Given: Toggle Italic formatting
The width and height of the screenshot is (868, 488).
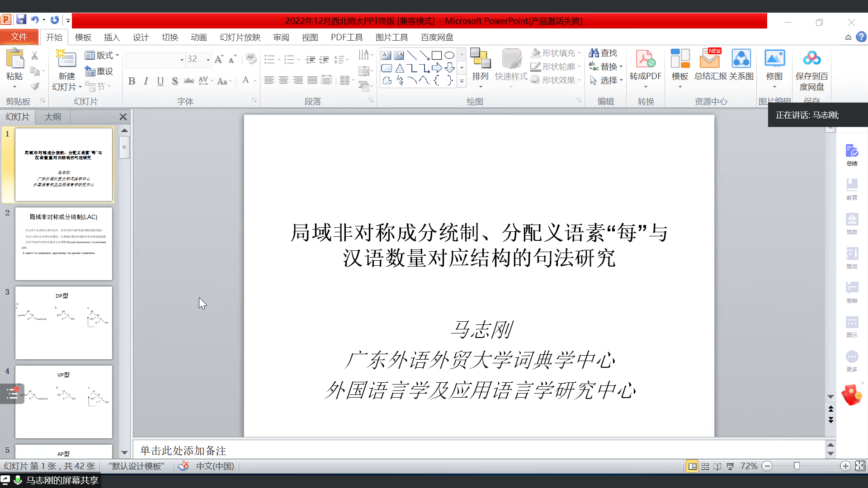Looking at the screenshot, I should click(146, 81).
